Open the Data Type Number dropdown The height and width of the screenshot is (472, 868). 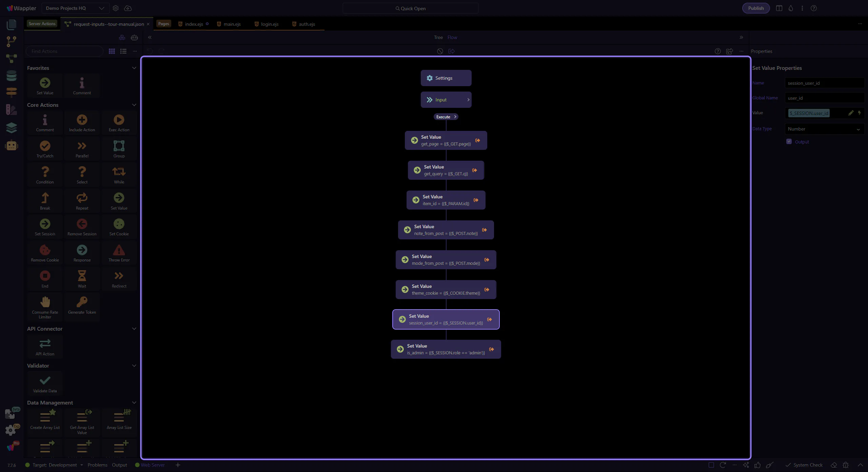(x=824, y=129)
